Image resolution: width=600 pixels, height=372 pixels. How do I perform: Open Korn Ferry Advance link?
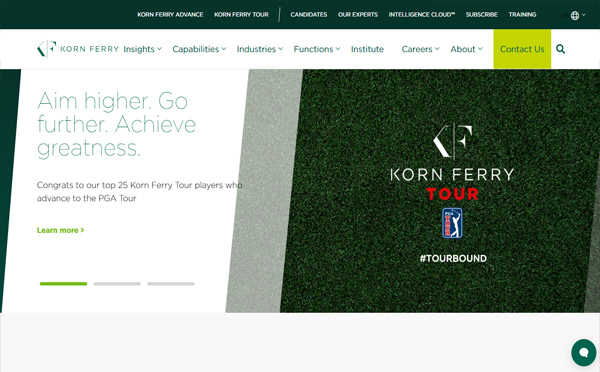[x=170, y=15]
